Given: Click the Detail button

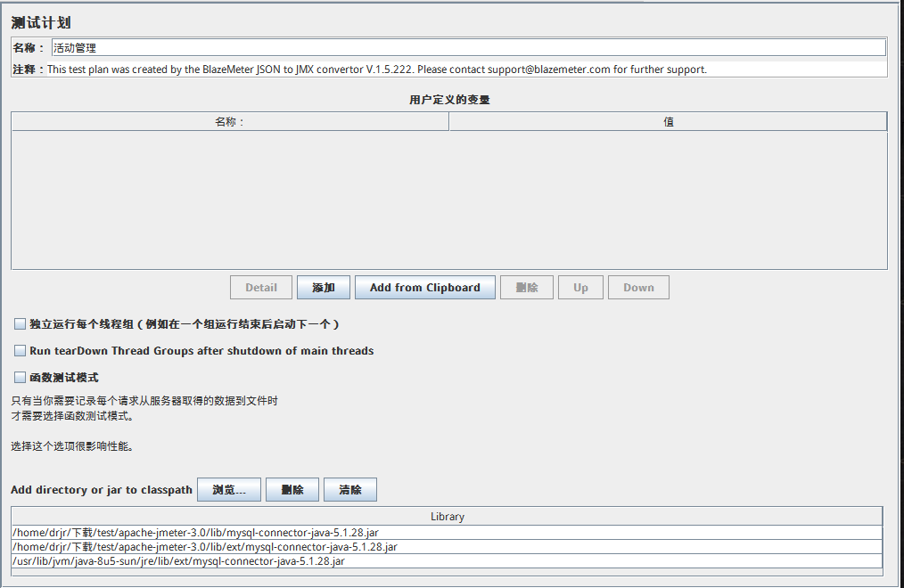Looking at the screenshot, I should coord(261,288).
